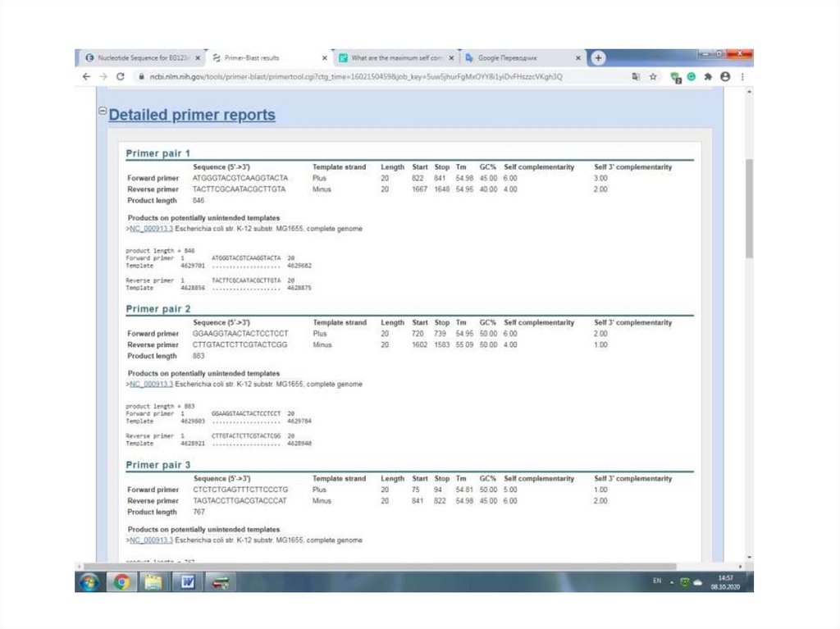Screen dimensions: 840x629
Task: Open NC_000913.3 link under Primer pair 1
Action: click(151, 229)
